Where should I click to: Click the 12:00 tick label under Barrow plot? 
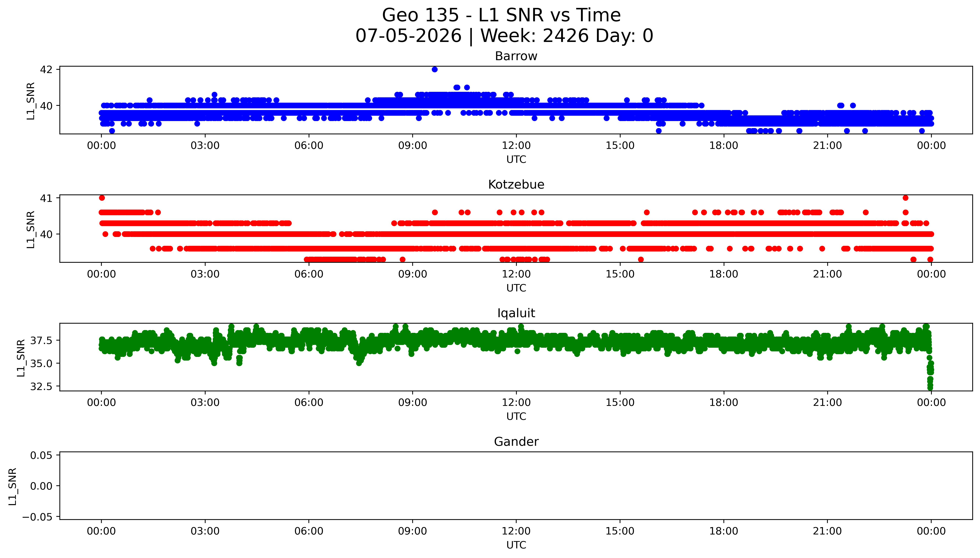516,146
